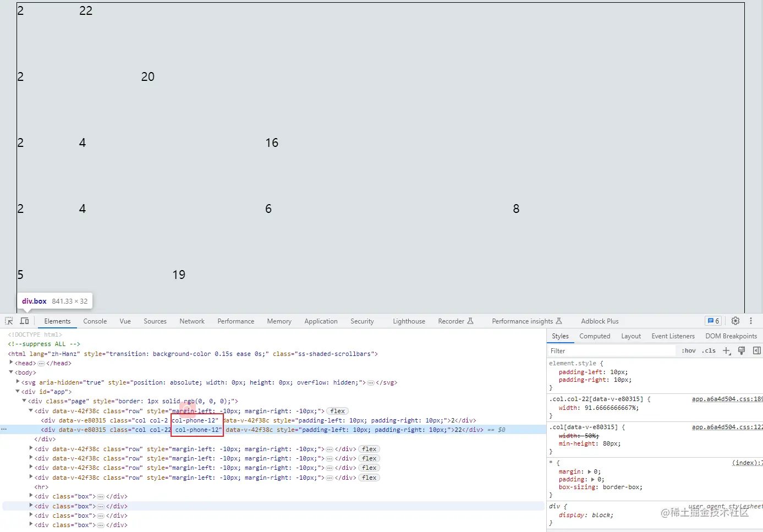Open the DevTools more options menu

pos(751,321)
